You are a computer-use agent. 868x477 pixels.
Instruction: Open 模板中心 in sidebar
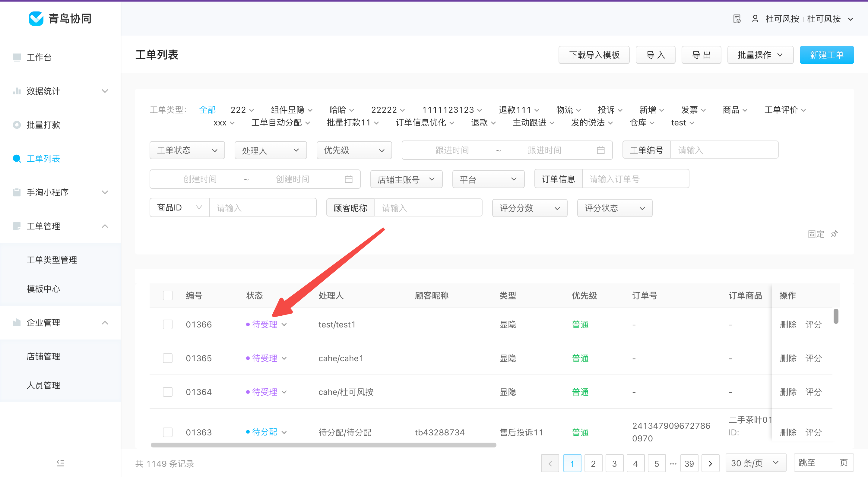[43, 289]
